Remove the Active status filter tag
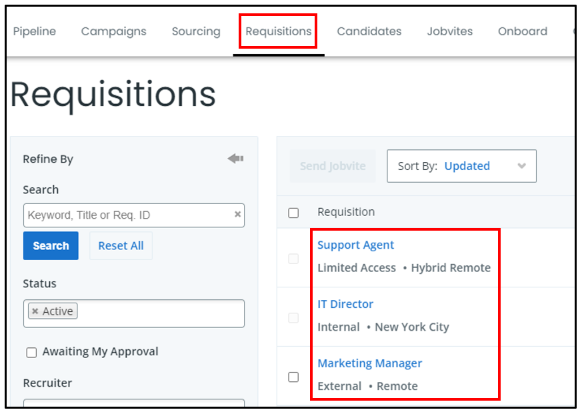 (x=35, y=311)
